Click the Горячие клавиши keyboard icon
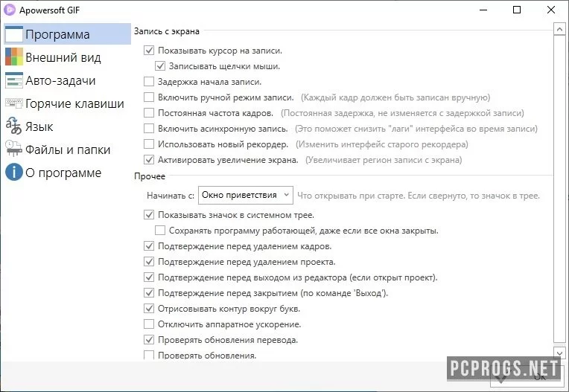569x392 pixels. click(x=14, y=103)
